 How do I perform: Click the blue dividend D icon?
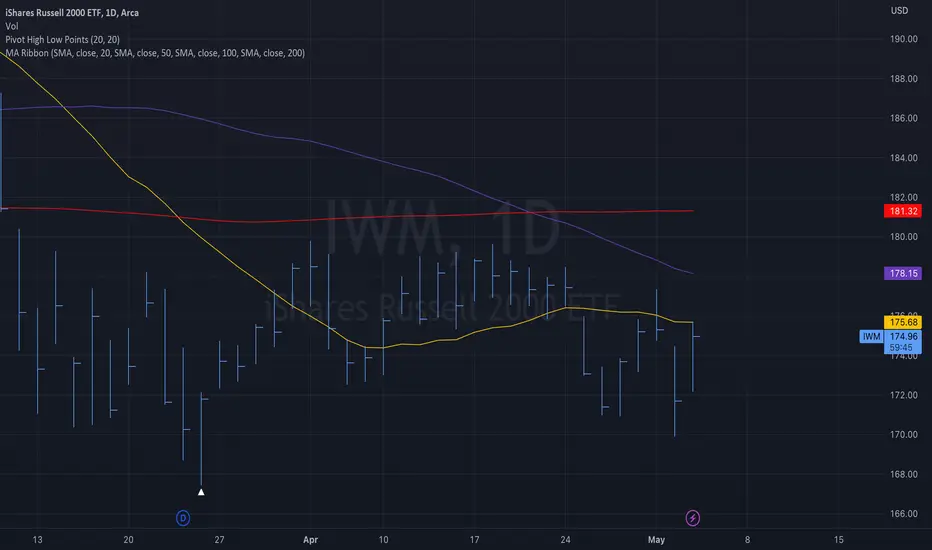coord(183,518)
